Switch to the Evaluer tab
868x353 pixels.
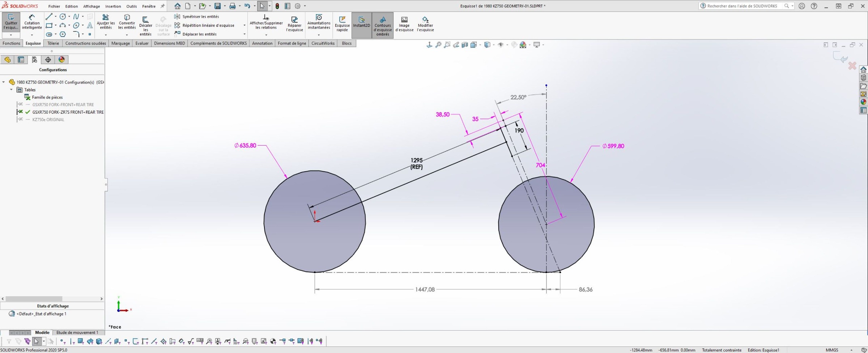coord(142,43)
